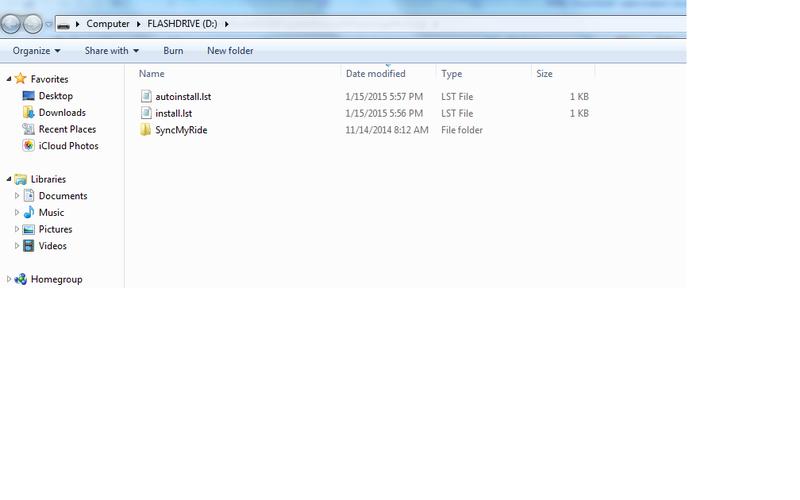Image resolution: width=800 pixels, height=500 pixels.
Task: Collapse the Favorites section
Action: pos(9,79)
